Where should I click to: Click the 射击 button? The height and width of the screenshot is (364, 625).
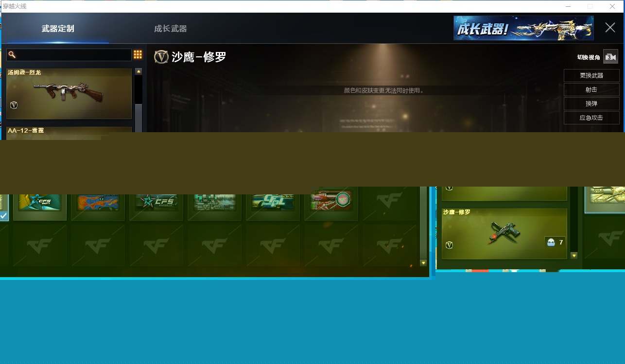[591, 89]
